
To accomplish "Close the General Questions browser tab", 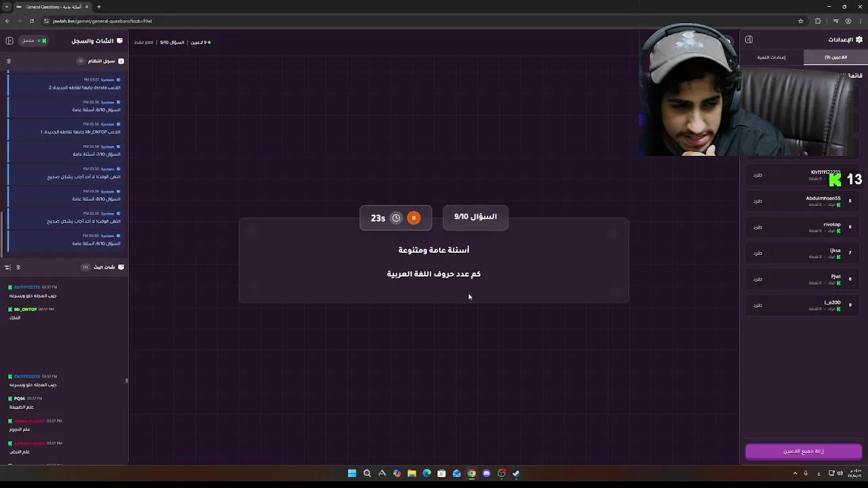I will pyautogui.click(x=87, y=7).
